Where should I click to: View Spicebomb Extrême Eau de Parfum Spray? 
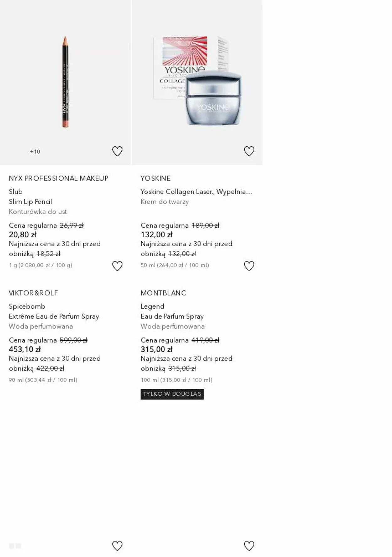(x=54, y=316)
